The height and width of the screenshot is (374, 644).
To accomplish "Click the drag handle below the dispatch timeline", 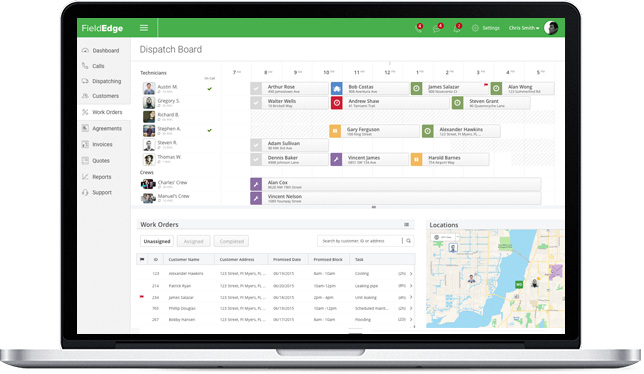I will (374, 207).
